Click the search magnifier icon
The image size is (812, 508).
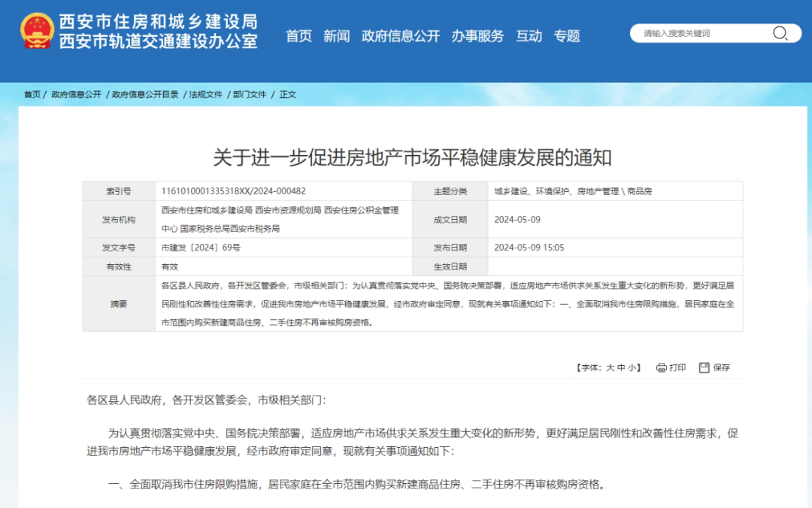click(x=780, y=33)
